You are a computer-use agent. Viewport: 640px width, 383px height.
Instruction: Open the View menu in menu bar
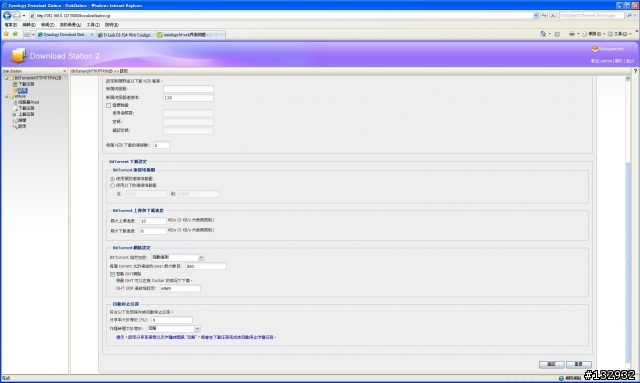click(47, 25)
